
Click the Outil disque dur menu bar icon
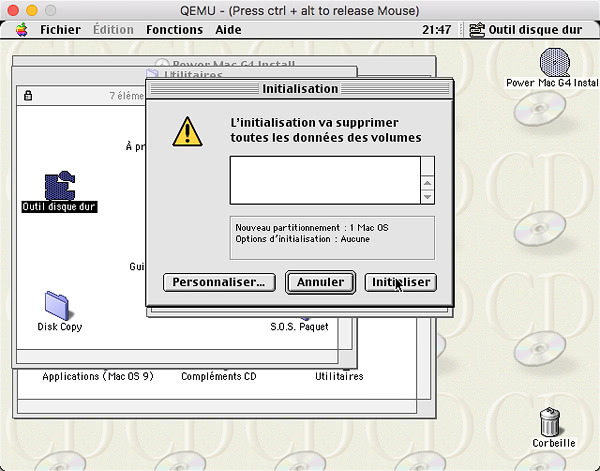477,30
